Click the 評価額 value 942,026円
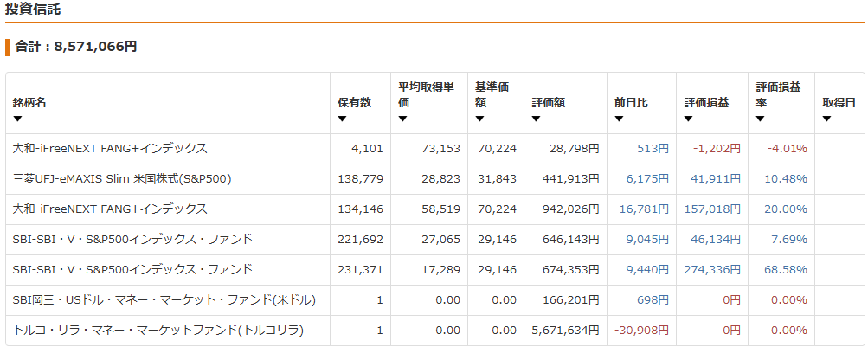868x347 pixels. [572, 209]
